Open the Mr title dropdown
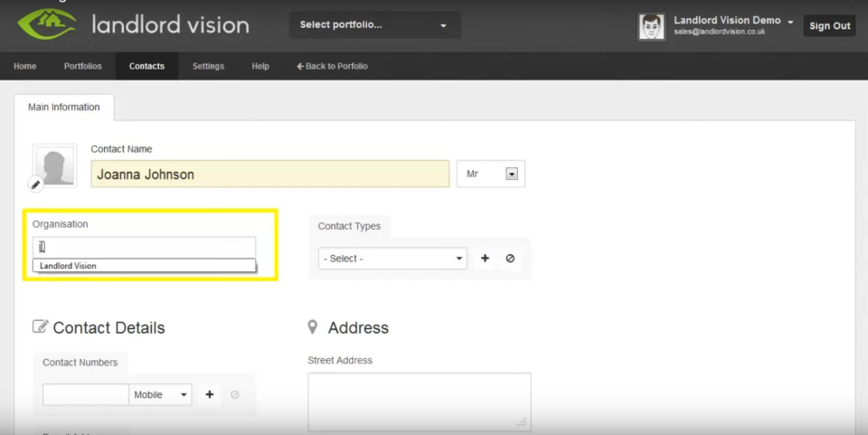This screenshot has width=868, height=435. tap(491, 174)
